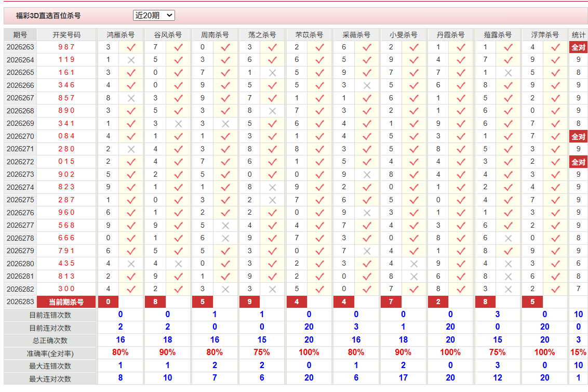Select the 小旻杀号 column header
This screenshot has width=588, height=392.
(403, 35)
